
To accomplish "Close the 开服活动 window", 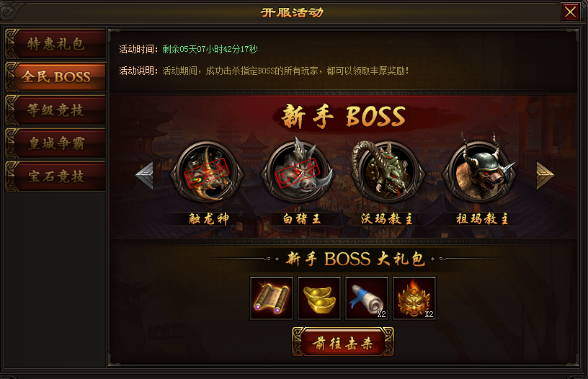I will click(x=571, y=12).
